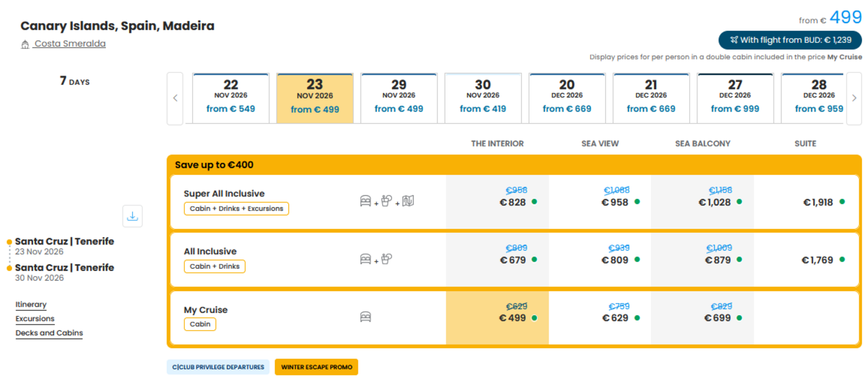Click With flight from BUD button
This screenshot has width=868, height=382.
[x=790, y=40]
